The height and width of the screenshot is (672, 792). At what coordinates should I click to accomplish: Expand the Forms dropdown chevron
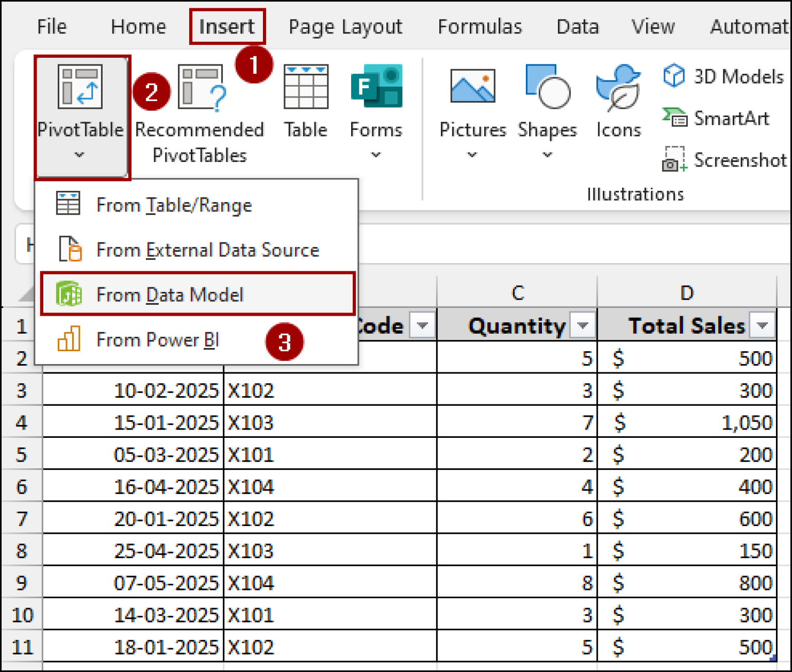point(376,155)
